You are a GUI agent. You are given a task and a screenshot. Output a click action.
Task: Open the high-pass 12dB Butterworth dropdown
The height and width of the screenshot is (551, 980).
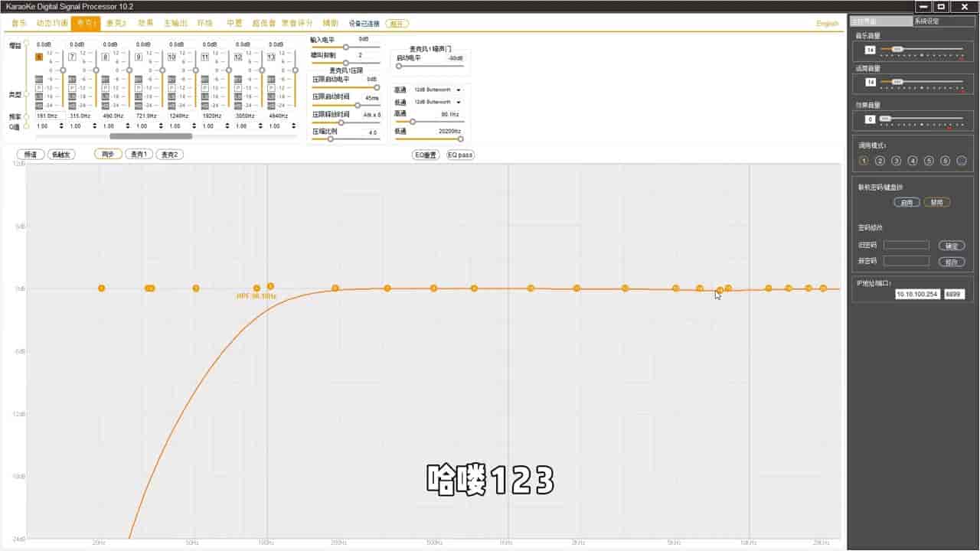click(x=437, y=90)
